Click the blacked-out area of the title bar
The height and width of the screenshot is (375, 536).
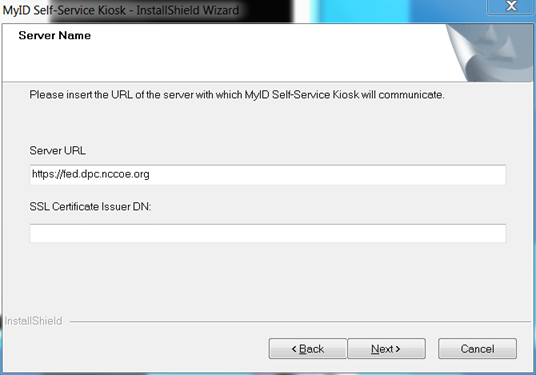171,10
